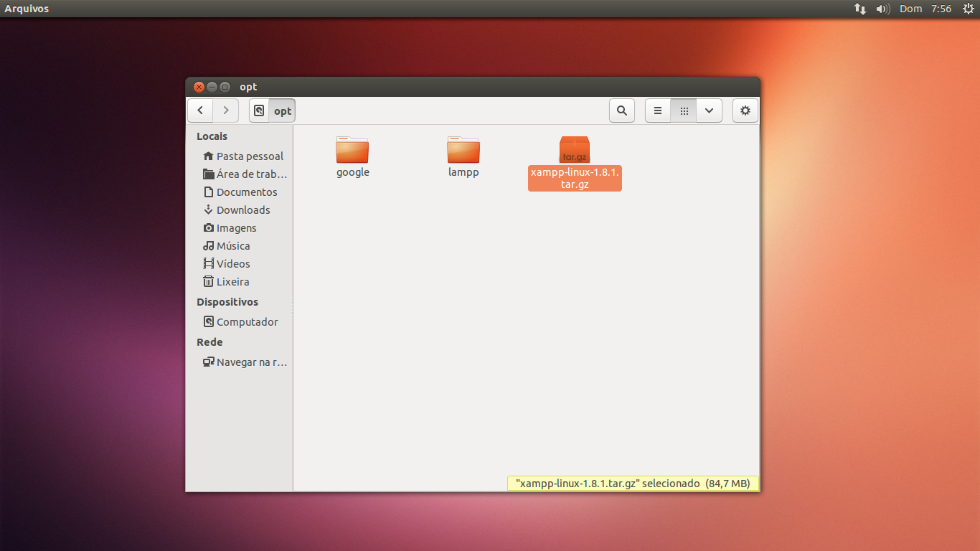This screenshot has width=980, height=551.
Task: Click the network indicator in the top panel
Action: (859, 9)
